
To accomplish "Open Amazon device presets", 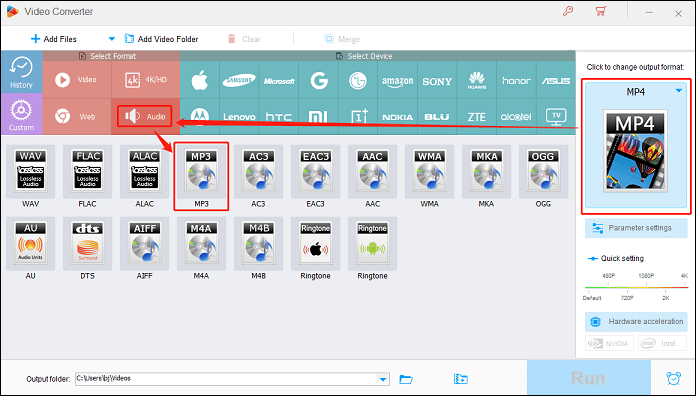I will point(398,80).
